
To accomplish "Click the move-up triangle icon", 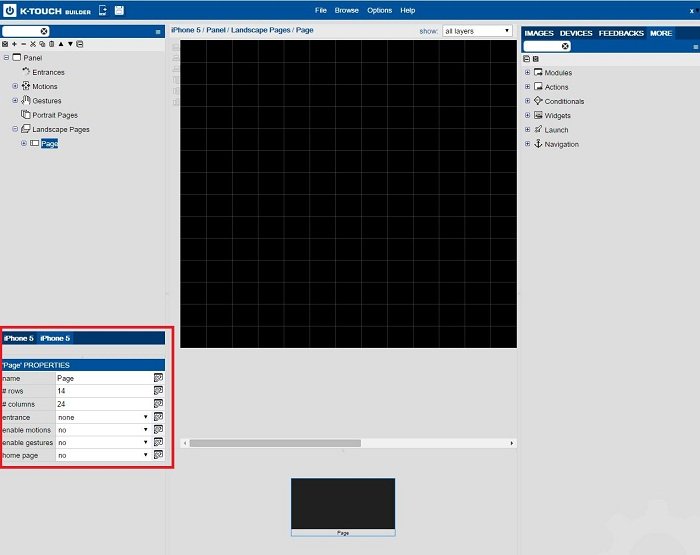I will [x=61, y=44].
